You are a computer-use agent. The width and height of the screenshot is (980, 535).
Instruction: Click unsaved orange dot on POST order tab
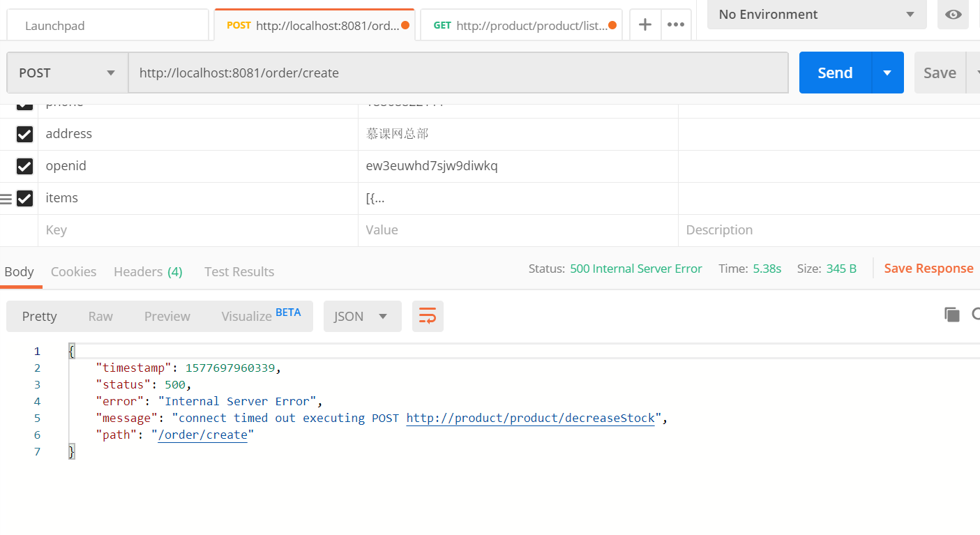pos(405,26)
